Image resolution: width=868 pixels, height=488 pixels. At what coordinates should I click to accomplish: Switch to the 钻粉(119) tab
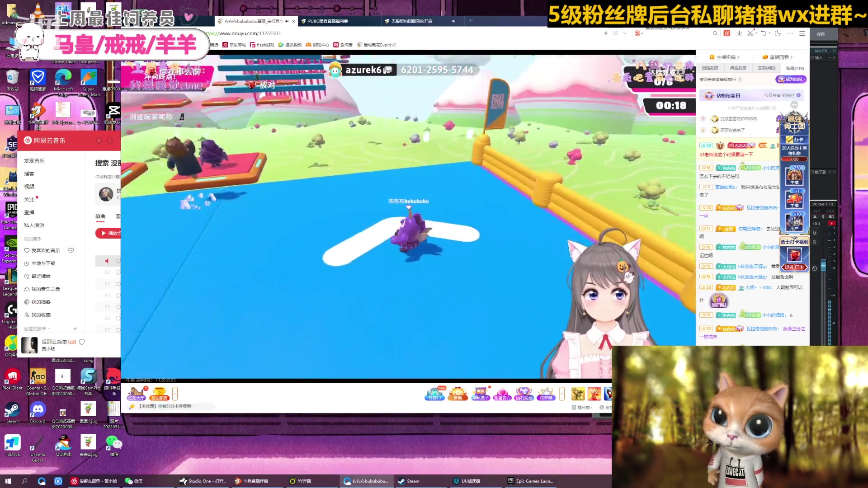click(796, 68)
